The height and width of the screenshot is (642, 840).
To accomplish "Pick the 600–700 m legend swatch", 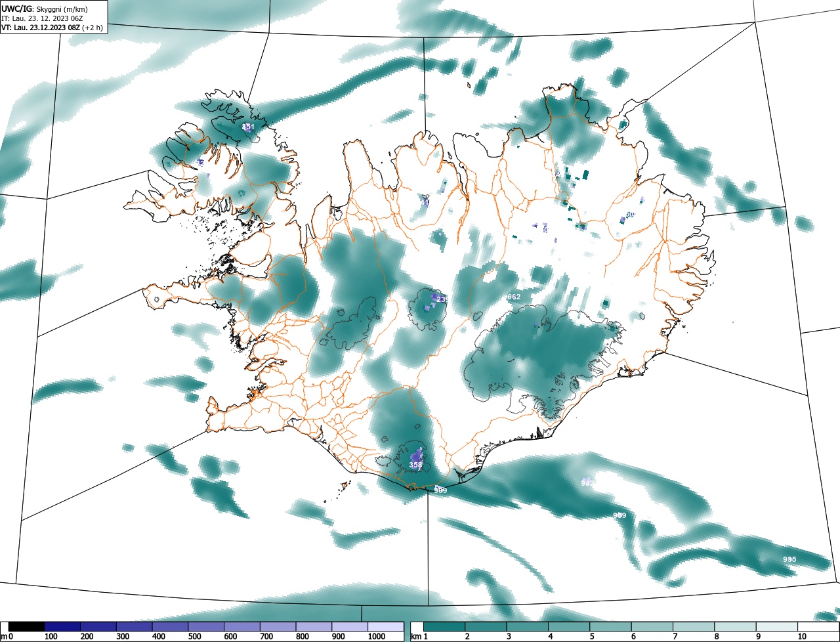I will click(x=242, y=627).
